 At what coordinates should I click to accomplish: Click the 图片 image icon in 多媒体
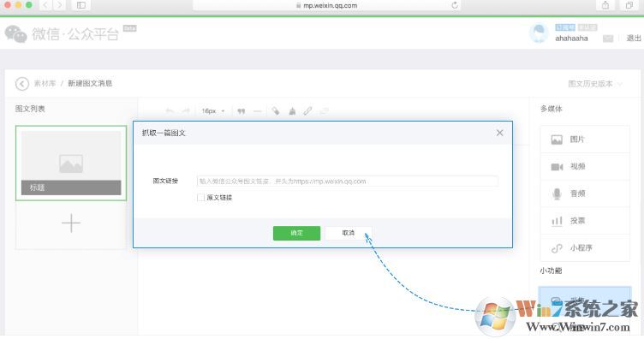tap(557, 140)
